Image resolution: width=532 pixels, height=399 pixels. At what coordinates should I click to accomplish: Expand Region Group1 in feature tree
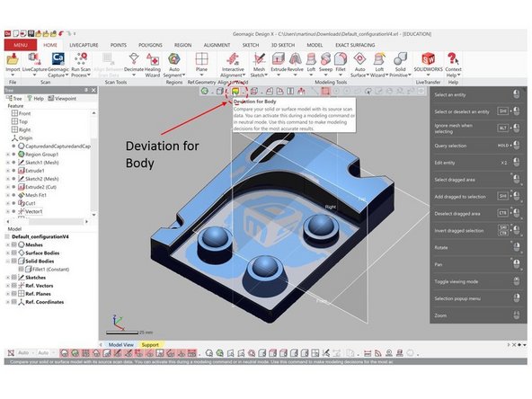(8, 154)
